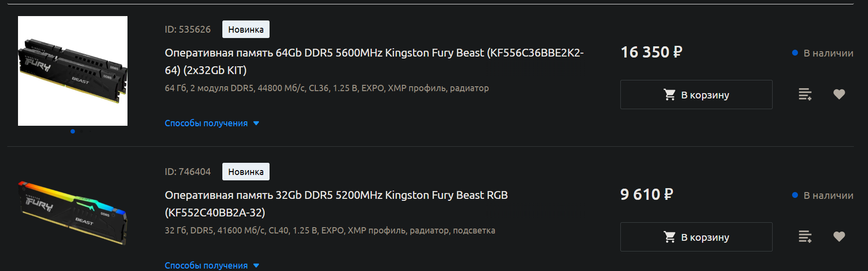Screen dimensions: 868x271
Task: Click Новинка badge on product 746404
Action: 246,172
